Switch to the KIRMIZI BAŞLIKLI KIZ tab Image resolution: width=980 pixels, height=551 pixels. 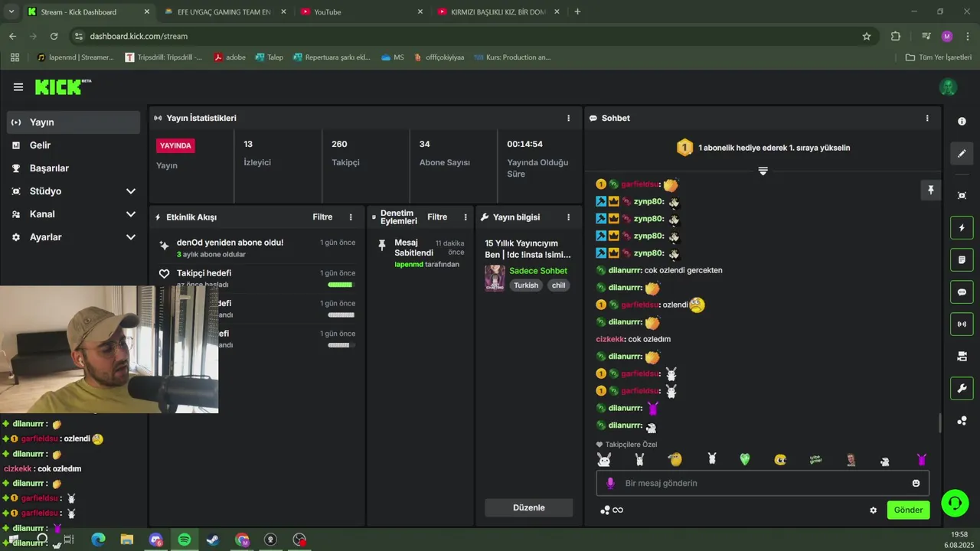coord(498,11)
